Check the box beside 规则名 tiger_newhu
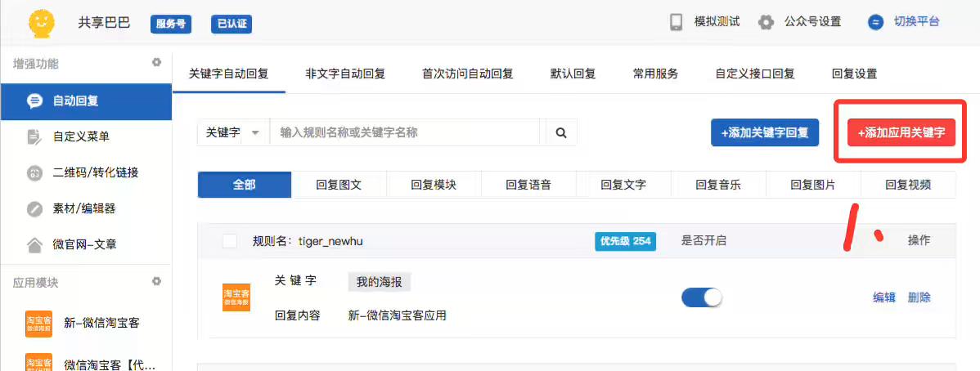Screen dimensions: 980x371 230,240
